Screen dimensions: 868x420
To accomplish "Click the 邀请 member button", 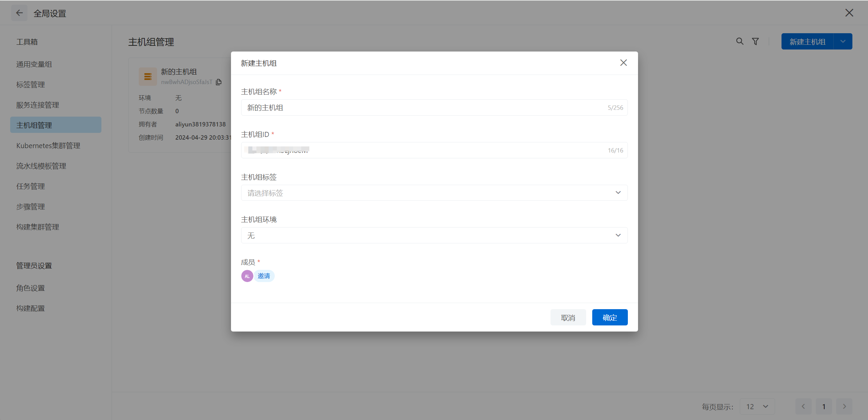I will [x=264, y=276].
